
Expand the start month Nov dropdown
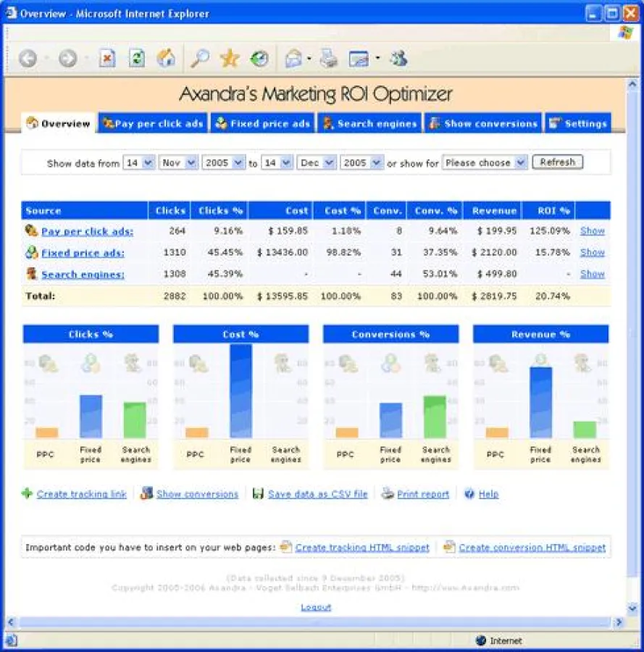178,163
